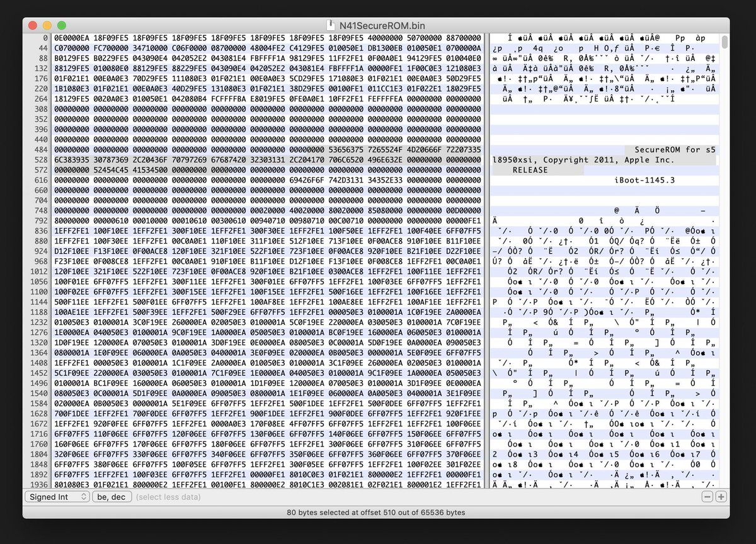Click the 'RELEASE' string in text column
The image size is (756, 544).
point(530,170)
